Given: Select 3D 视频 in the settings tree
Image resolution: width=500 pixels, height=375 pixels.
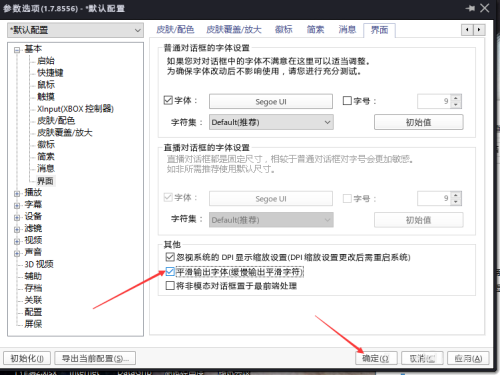Looking at the screenshot, I should pyautogui.click(x=39, y=264).
